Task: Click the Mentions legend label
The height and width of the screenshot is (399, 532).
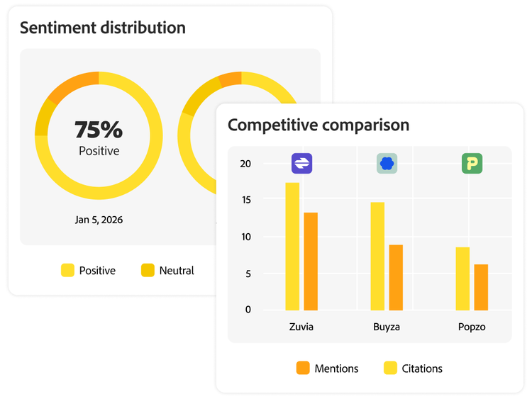Action: (x=336, y=369)
